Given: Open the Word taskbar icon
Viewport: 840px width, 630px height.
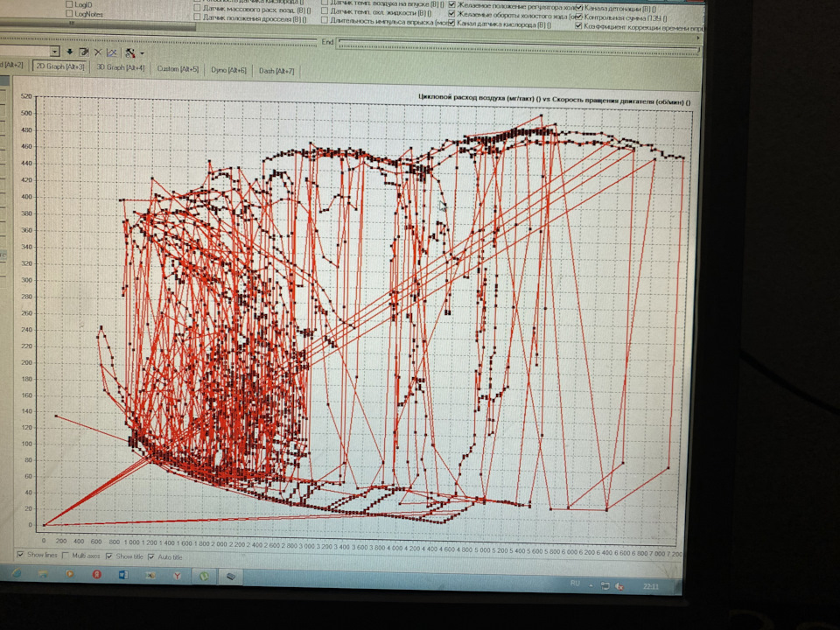Looking at the screenshot, I should click(123, 575).
